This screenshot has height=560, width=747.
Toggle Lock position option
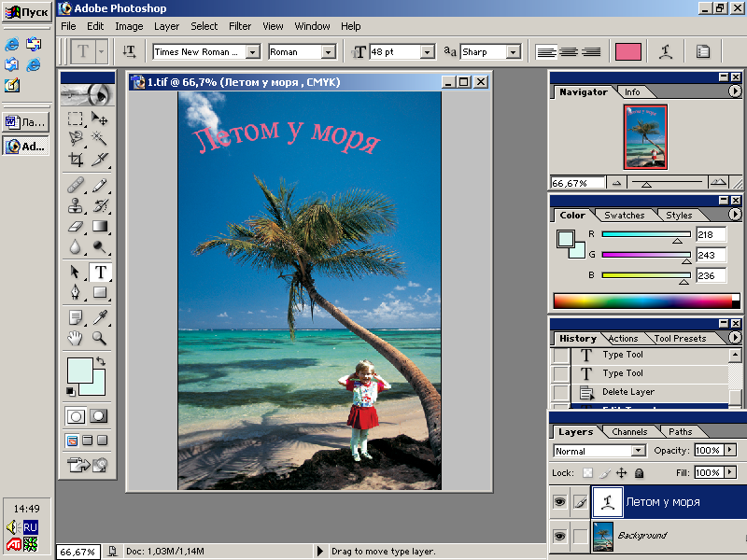click(x=621, y=473)
